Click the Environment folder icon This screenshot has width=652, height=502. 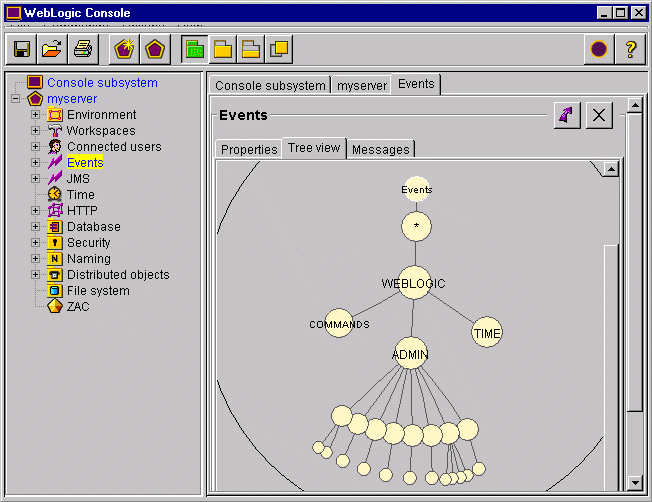[x=55, y=114]
